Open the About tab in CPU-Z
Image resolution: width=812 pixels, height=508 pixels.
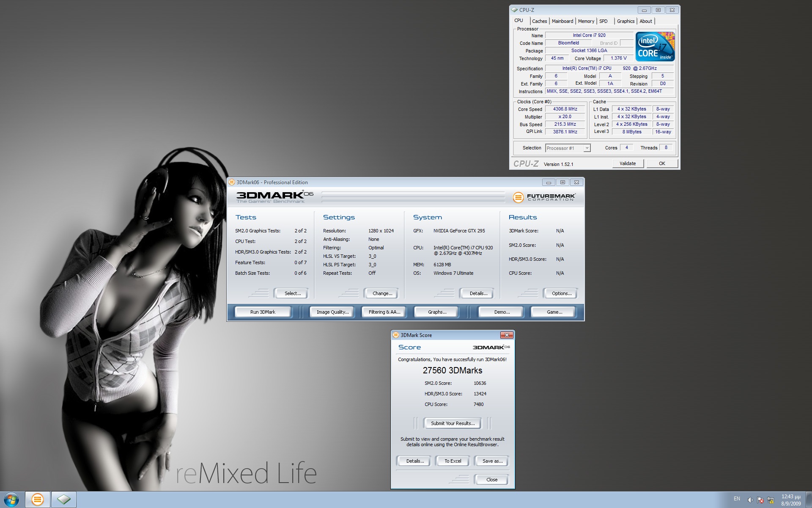(x=646, y=21)
